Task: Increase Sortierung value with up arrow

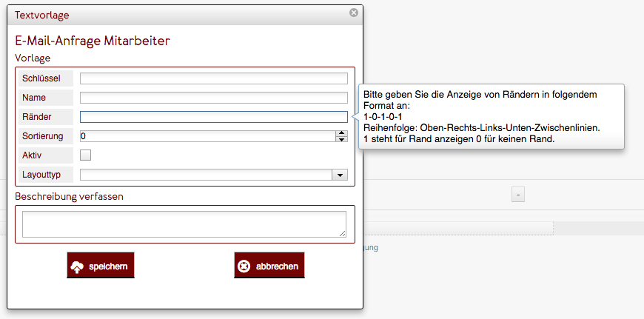Action: click(342, 133)
